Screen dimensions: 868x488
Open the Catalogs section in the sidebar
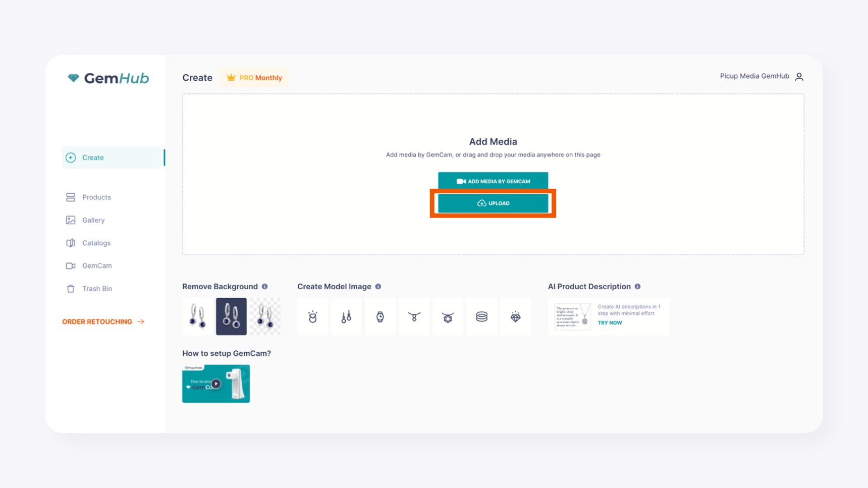96,243
